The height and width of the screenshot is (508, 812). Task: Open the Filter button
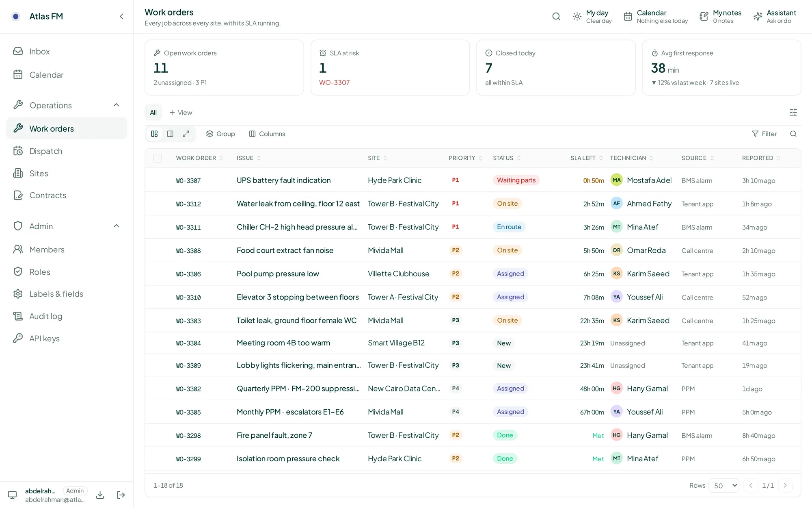click(x=764, y=134)
